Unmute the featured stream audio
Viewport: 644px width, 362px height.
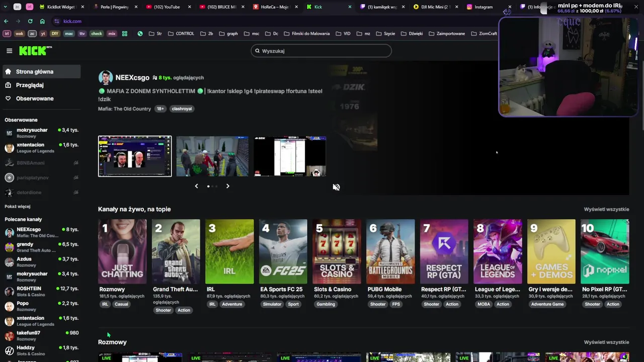click(x=336, y=187)
